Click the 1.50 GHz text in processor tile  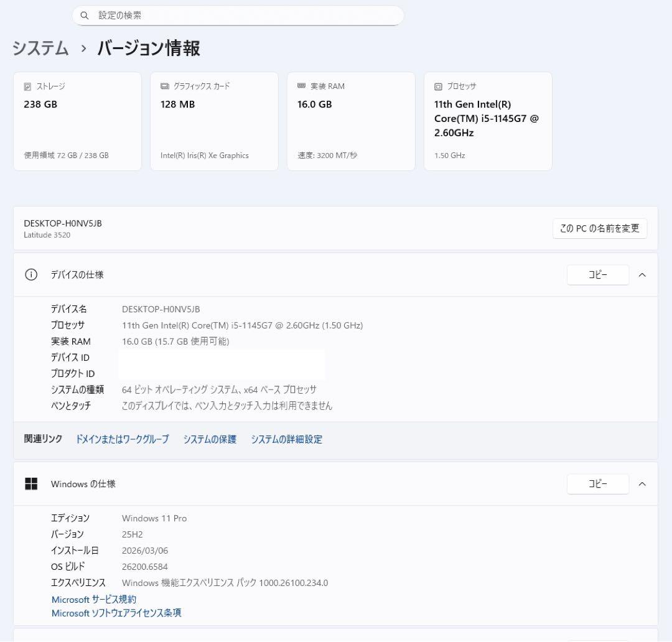450,155
